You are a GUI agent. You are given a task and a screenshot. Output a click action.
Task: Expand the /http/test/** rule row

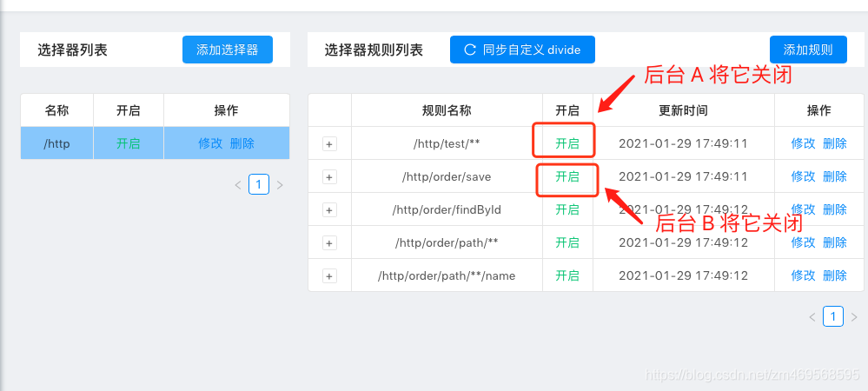(329, 144)
